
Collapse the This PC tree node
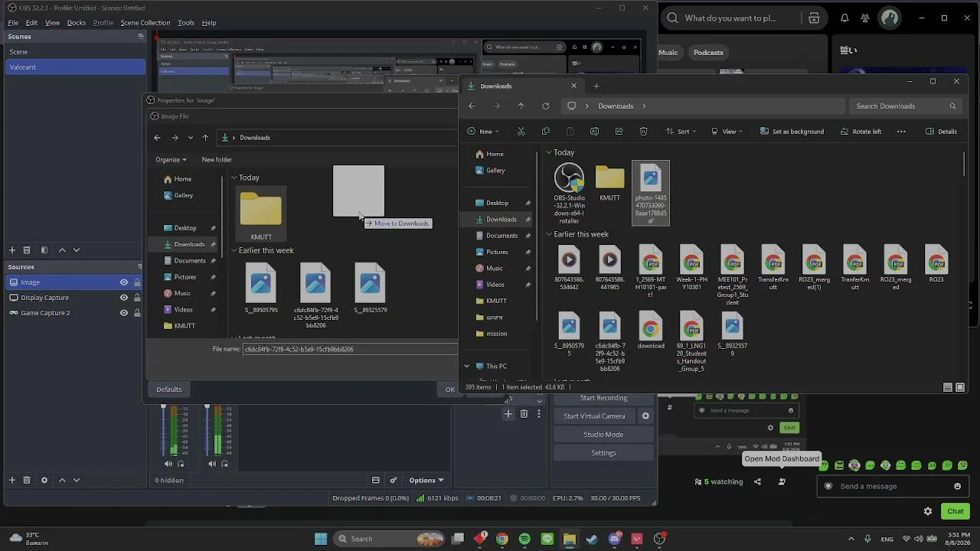[x=467, y=367]
